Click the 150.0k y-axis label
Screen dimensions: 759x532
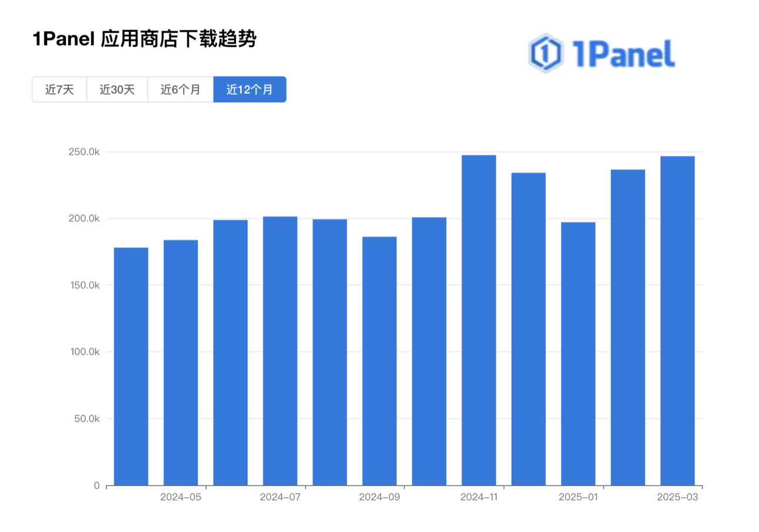pos(85,285)
